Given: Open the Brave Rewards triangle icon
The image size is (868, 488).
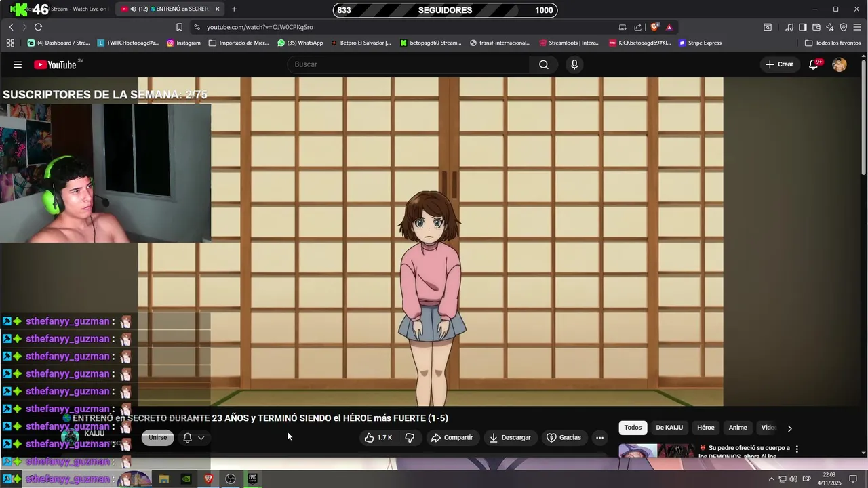Looking at the screenshot, I should (x=669, y=27).
